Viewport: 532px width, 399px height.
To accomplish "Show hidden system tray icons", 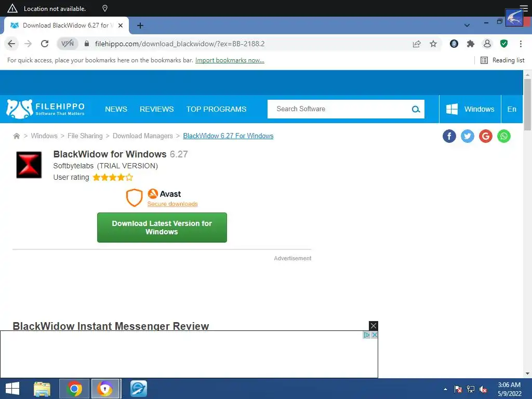I will (445, 389).
